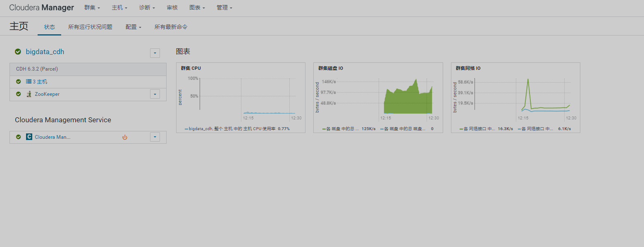Click the ZooKeeper health status icon

coord(18,94)
